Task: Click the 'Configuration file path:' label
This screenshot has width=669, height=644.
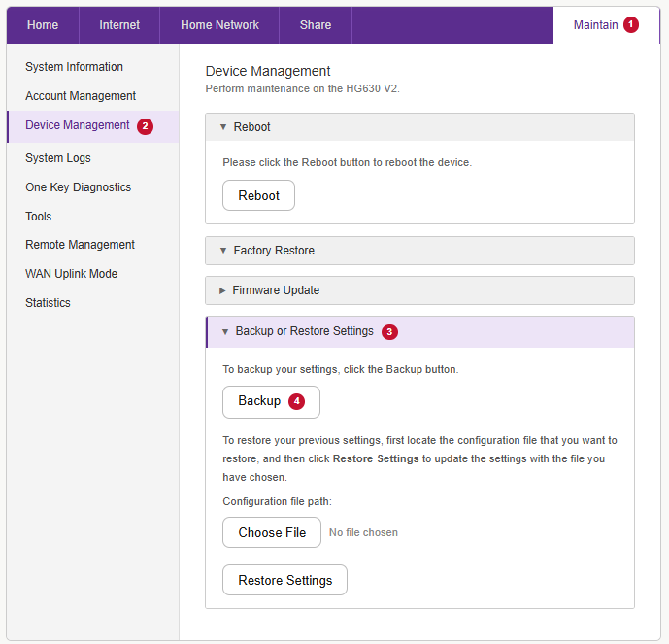Action: pyautogui.click(x=278, y=501)
